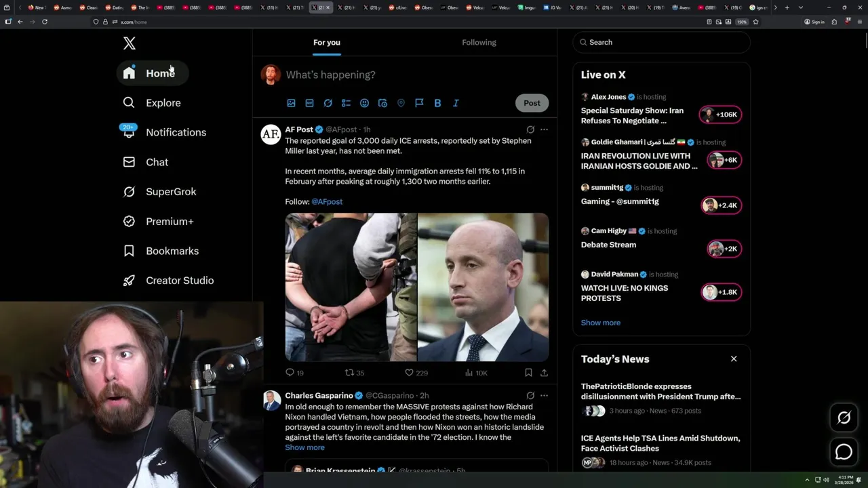
Task: Open the floating Grok button
Action: point(844,418)
